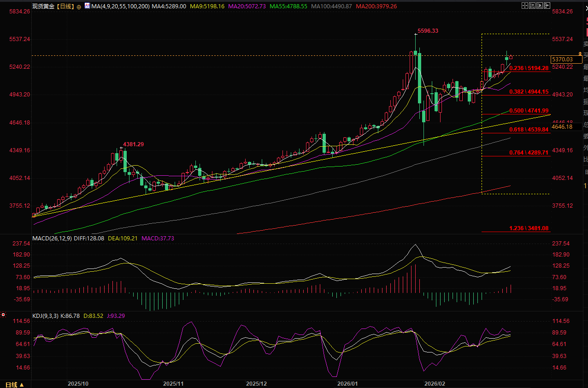
Task: Click the 2025/12 date on time axis
Action: [x=256, y=384]
